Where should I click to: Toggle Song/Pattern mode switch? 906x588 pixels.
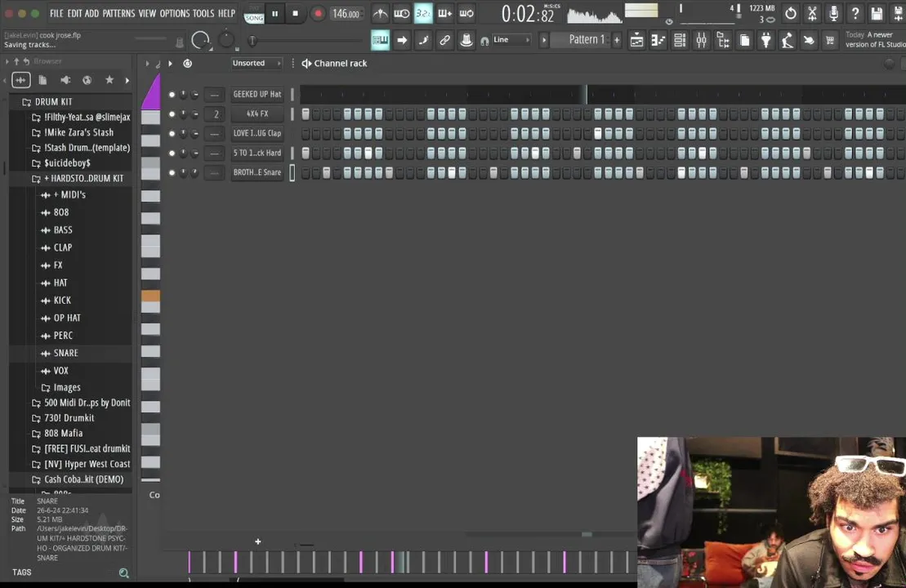tap(253, 14)
